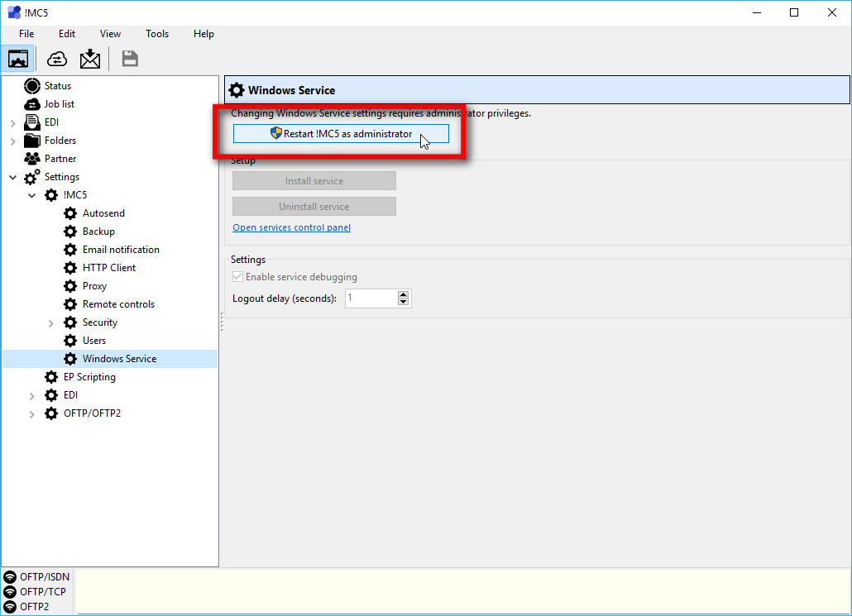Click gear icon beside Proxy
852x616 pixels.
70,286
